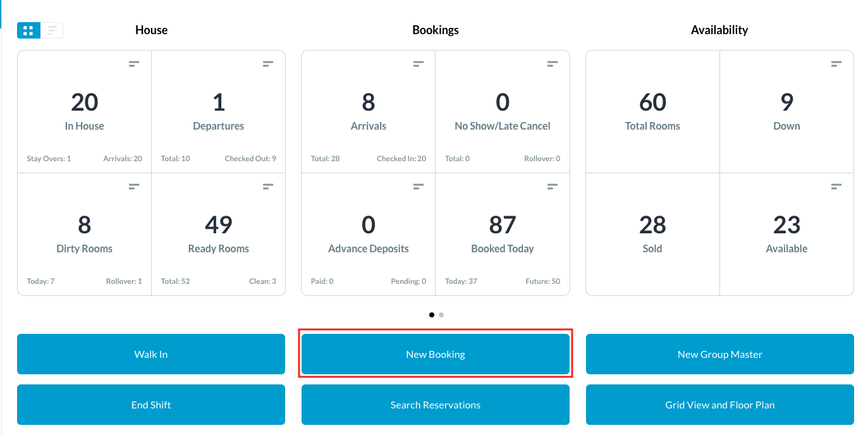This screenshot has height=435, width=868.
Task: Open the Ready Rooms tile menu icon
Action: pyautogui.click(x=268, y=187)
